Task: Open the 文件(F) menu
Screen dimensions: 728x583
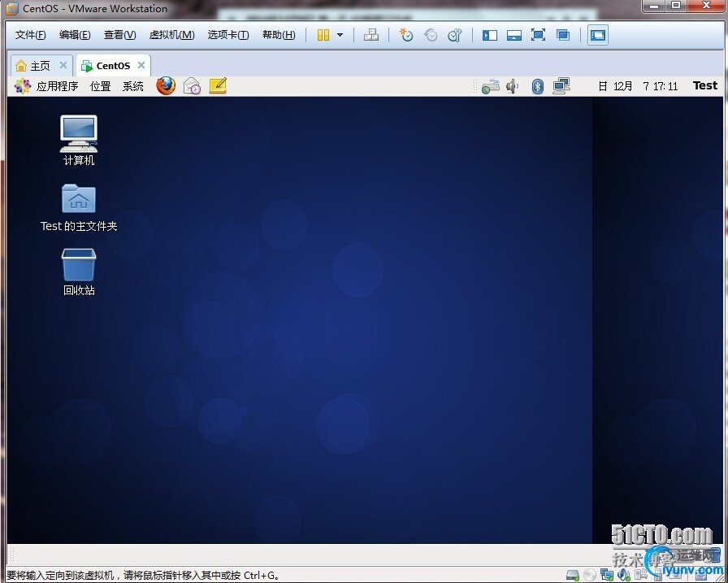Action: coord(31,35)
